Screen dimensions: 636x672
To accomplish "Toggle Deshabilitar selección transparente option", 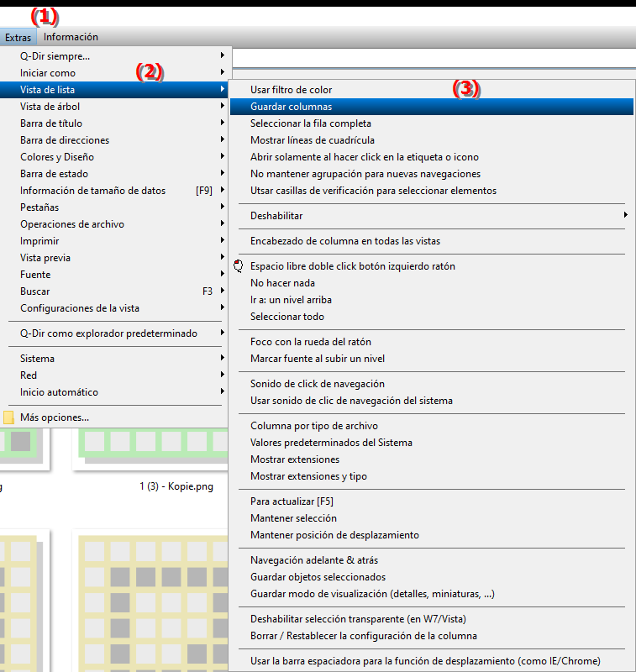I will pos(432,619).
